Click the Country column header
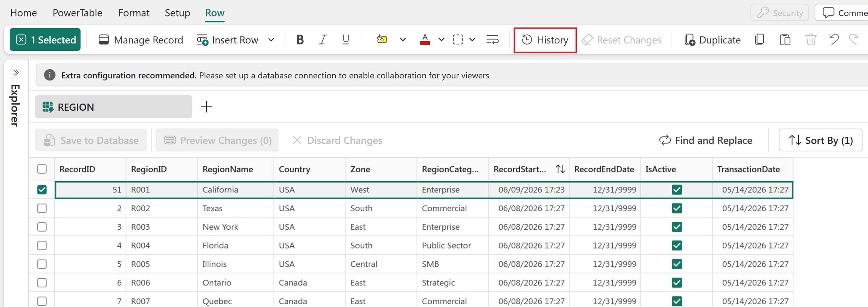This screenshot has width=868, height=307. click(309, 169)
